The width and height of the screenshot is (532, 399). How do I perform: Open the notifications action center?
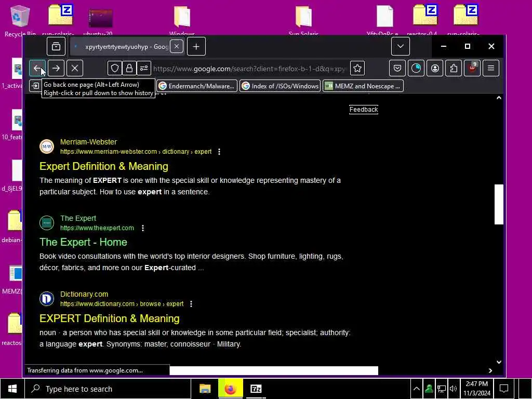[x=504, y=389]
